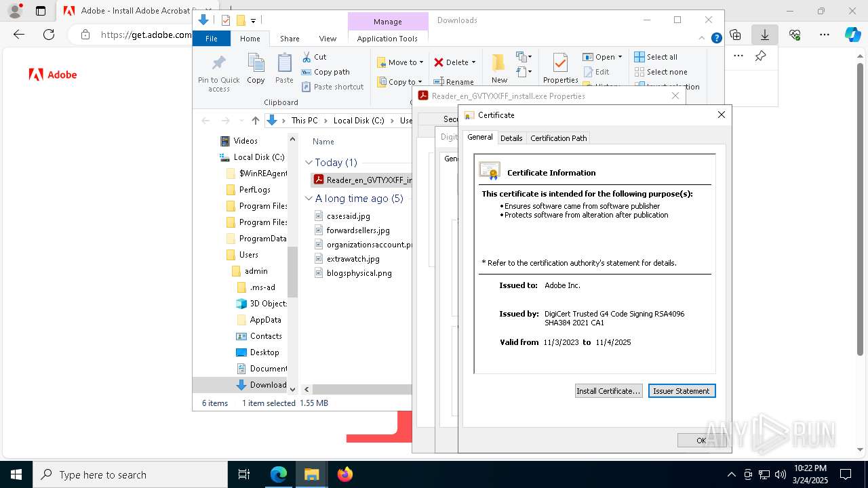Viewport: 868px width, 488px height.
Task: Select AppData folder in tree
Action: [x=265, y=320]
